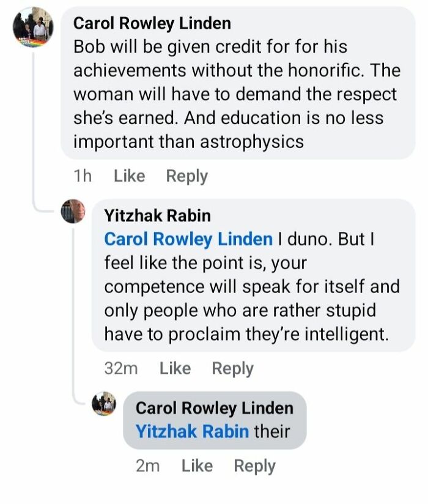Viewport: 428px width, 504px height.
Task: Open the 1h timestamp on Carol's comment
Action: (x=84, y=176)
